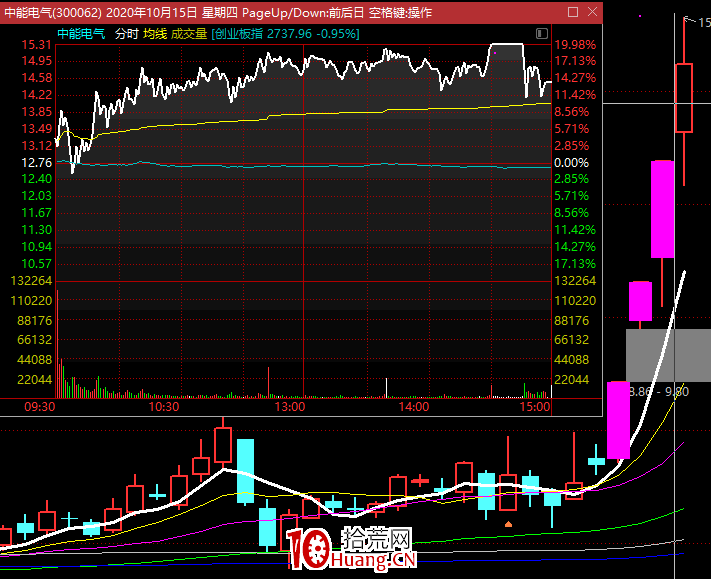The height and width of the screenshot is (579, 711).
Task: Close the 中能电气 intraday popup window
Action: [591, 13]
